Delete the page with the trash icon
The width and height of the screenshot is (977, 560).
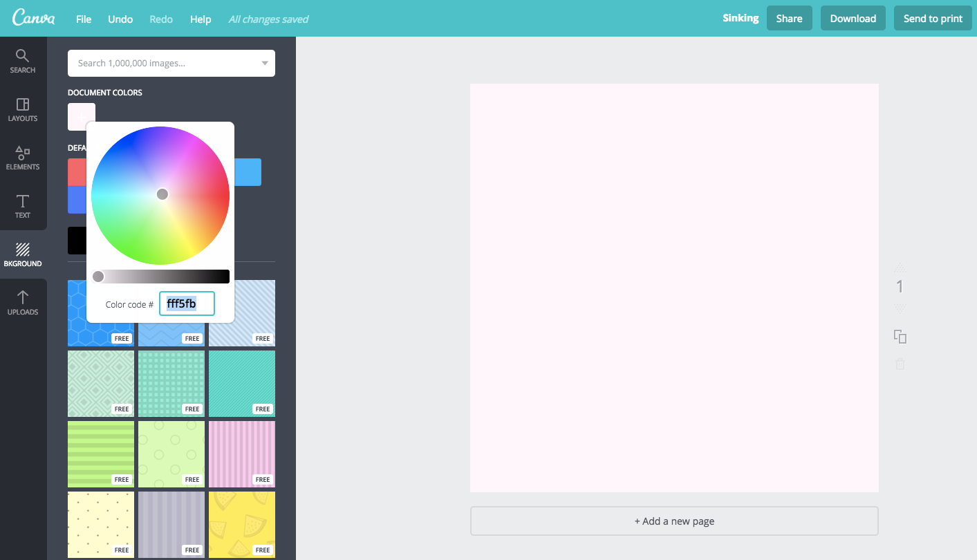click(x=900, y=364)
